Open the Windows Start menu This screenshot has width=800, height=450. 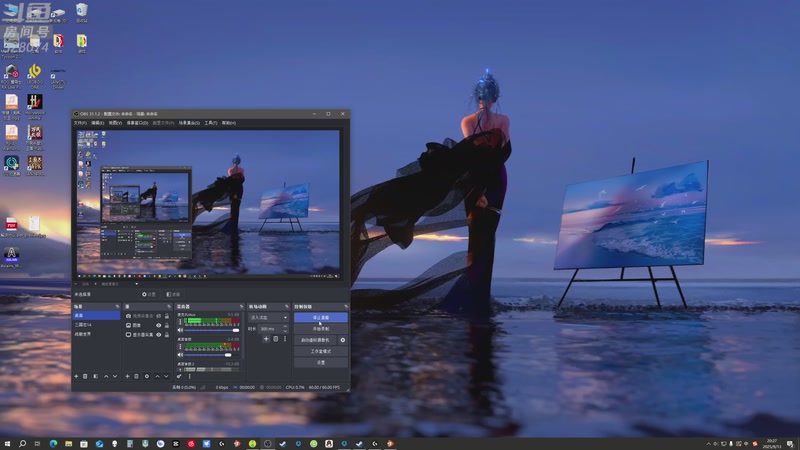[7, 444]
